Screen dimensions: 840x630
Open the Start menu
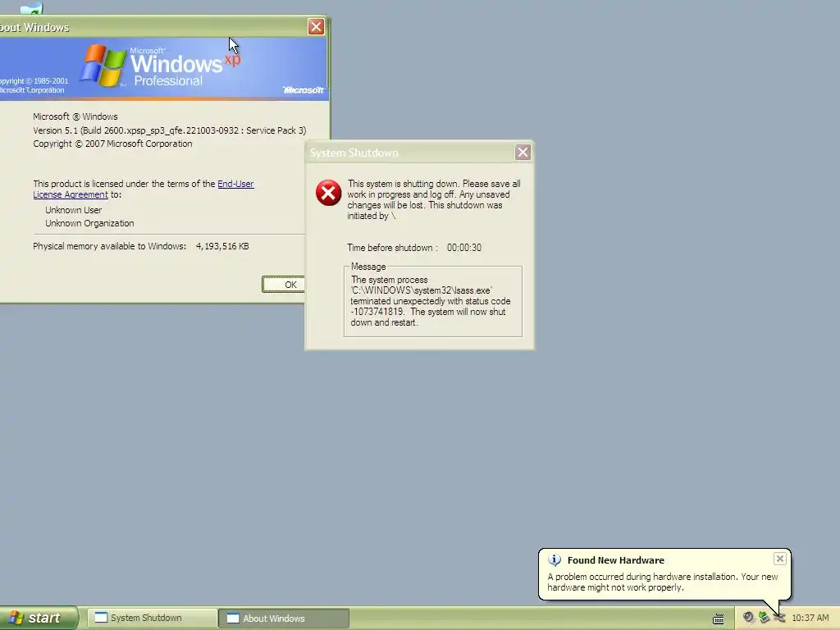[39, 618]
